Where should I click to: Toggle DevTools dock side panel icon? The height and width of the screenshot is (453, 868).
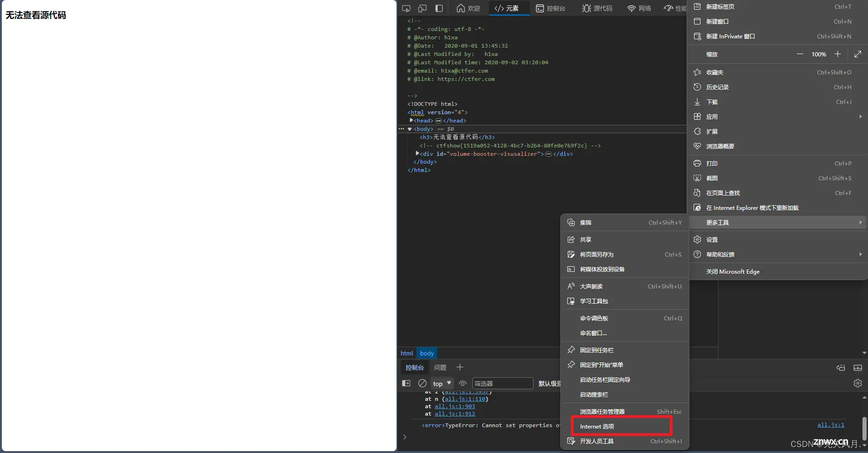click(439, 8)
